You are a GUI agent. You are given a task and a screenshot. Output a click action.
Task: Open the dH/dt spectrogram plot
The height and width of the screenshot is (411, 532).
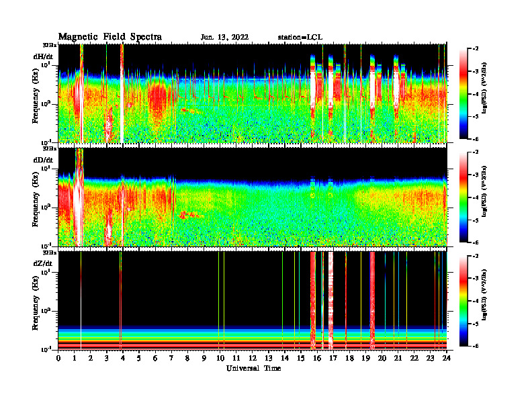click(253, 93)
